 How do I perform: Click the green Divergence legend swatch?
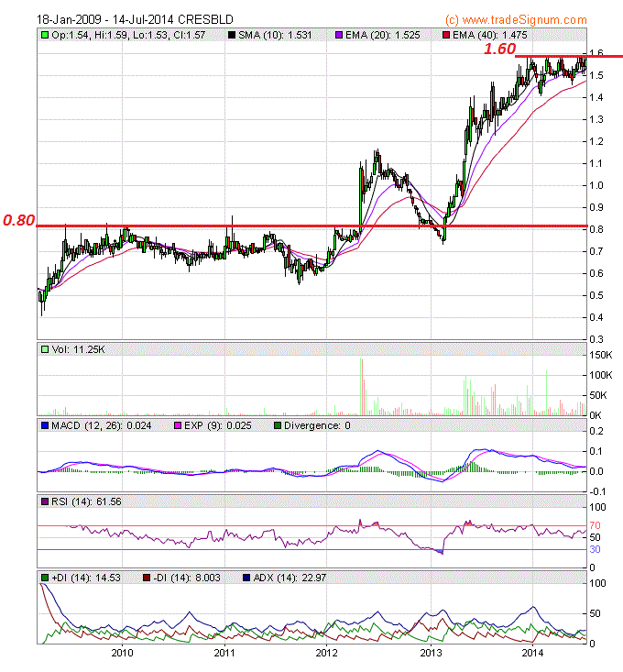point(278,425)
